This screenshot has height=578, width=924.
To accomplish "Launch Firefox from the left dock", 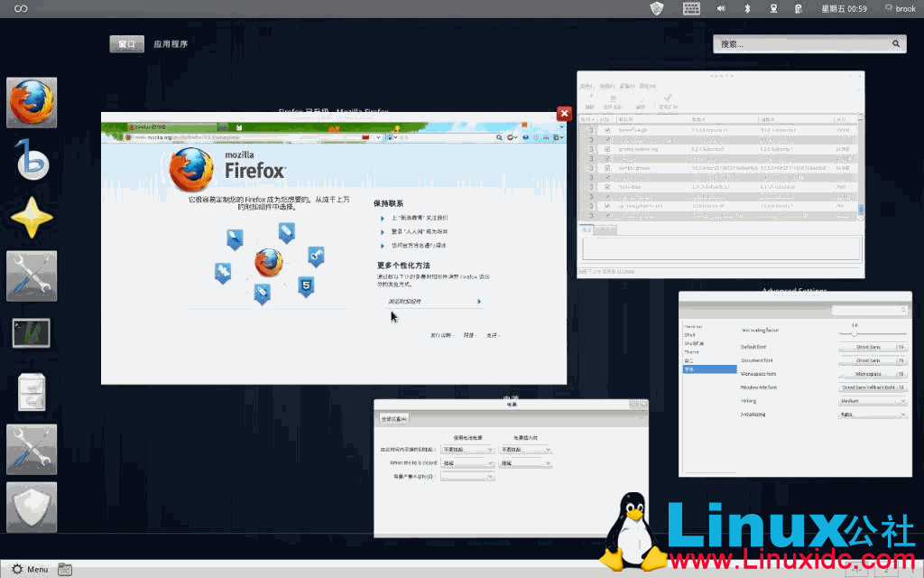I will [32, 102].
